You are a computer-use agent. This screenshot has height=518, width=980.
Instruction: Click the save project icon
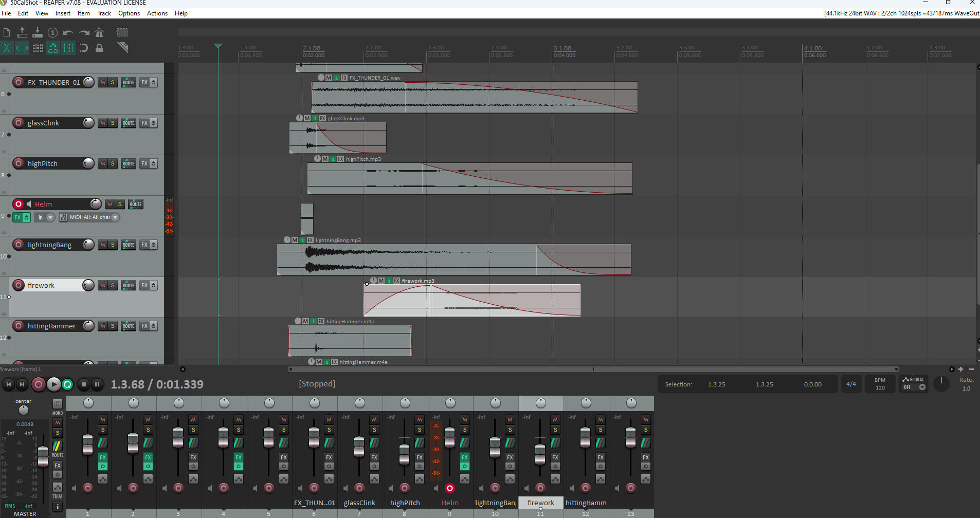(38, 33)
